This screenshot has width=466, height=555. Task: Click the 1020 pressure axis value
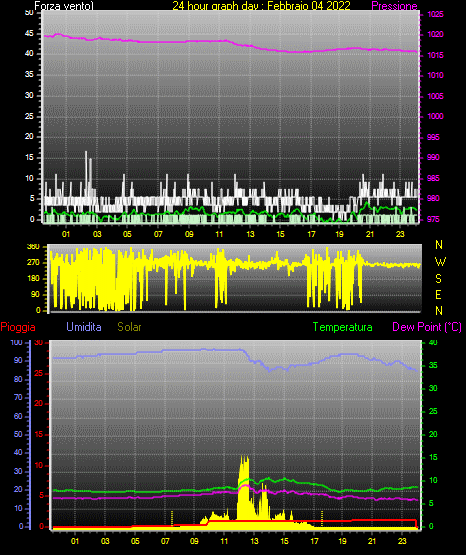point(435,34)
